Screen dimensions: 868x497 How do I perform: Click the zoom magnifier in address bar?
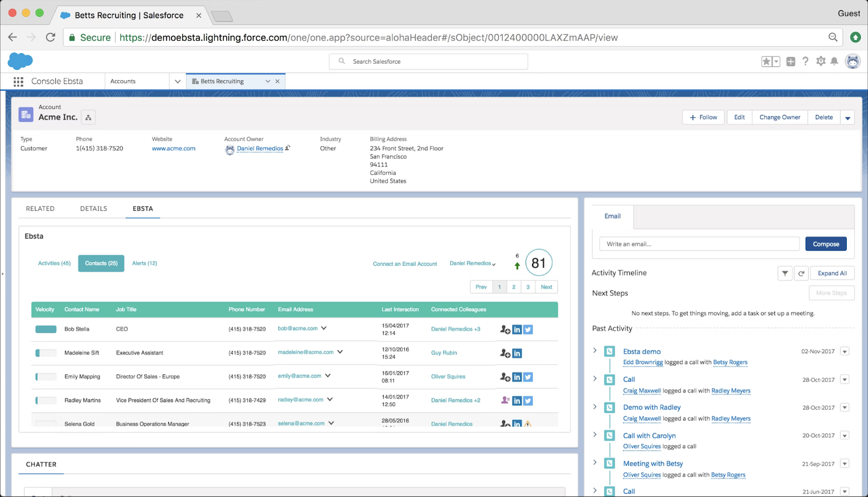tap(833, 37)
